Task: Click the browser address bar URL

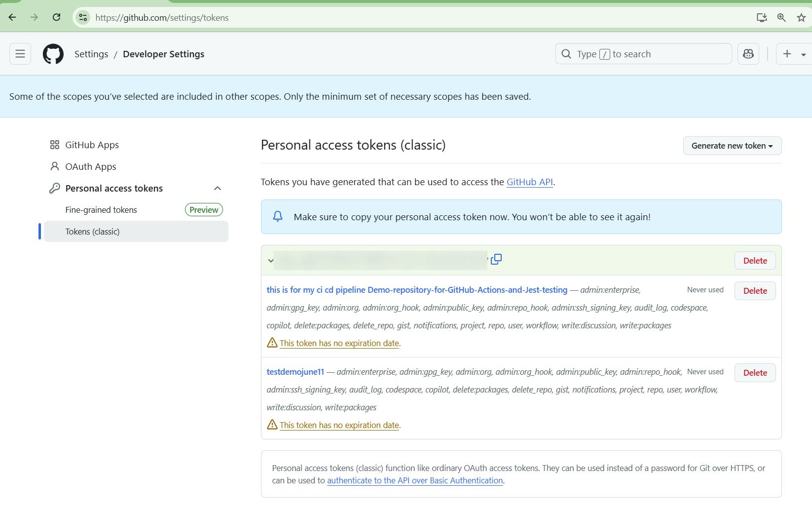Action: (162, 18)
